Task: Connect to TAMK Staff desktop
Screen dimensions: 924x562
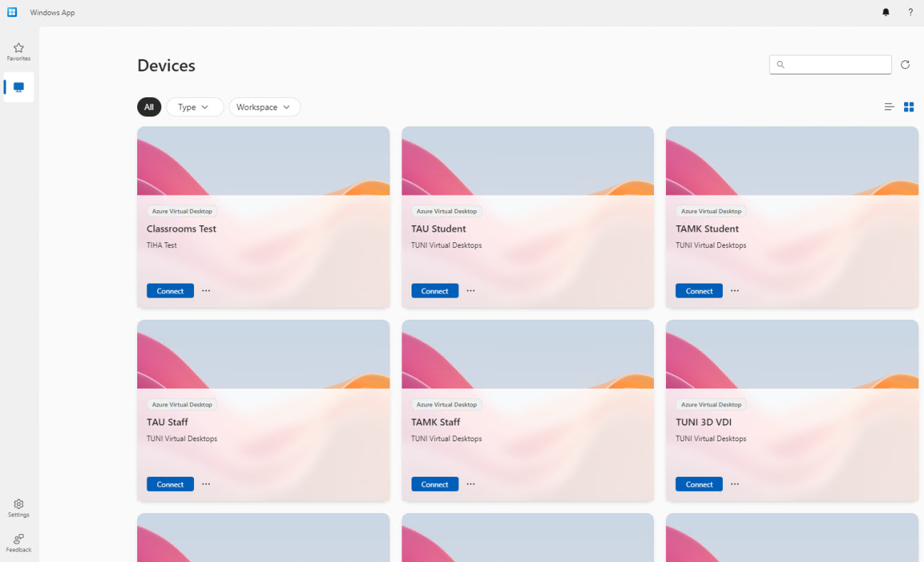Action: coord(435,484)
